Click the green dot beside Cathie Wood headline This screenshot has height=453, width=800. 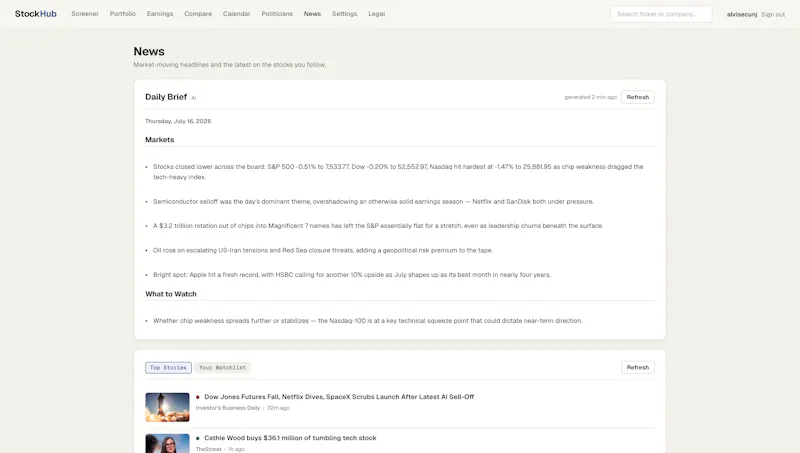coord(198,438)
